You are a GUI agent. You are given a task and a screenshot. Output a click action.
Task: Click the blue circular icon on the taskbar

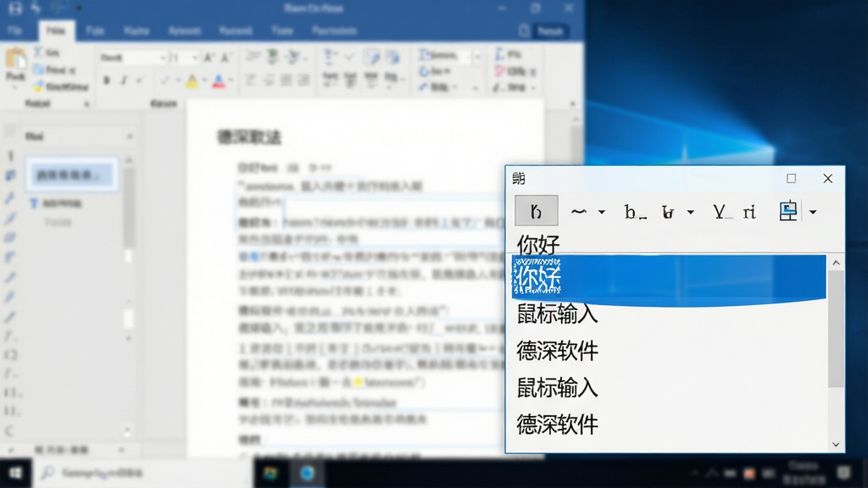click(307, 473)
